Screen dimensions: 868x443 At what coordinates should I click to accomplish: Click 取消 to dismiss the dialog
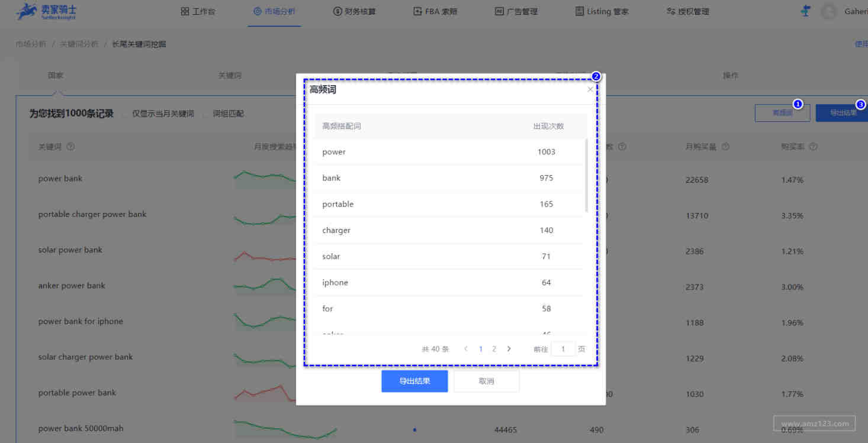[x=486, y=381]
